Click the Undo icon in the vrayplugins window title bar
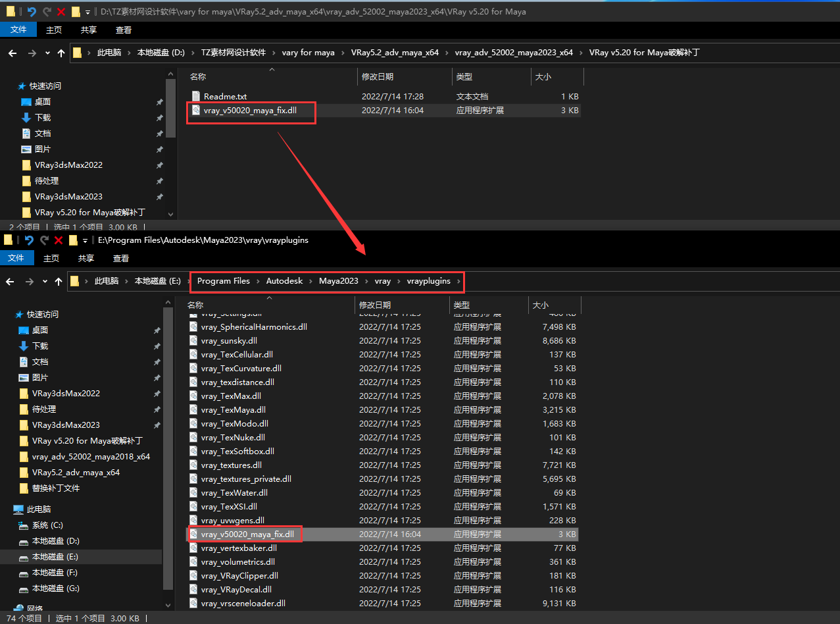This screenshot has width=840, height=624. click(28, 240)
